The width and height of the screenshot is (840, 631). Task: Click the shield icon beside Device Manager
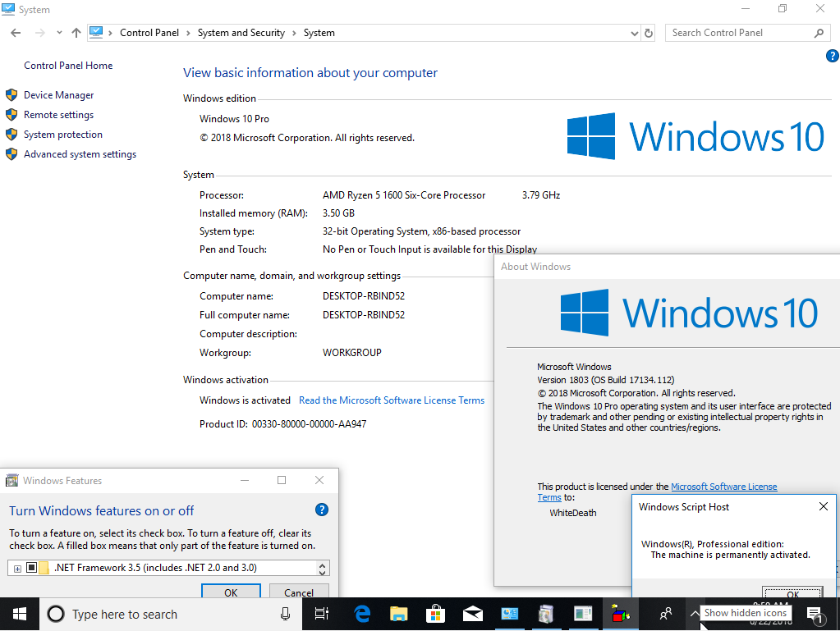coord(11,95)
